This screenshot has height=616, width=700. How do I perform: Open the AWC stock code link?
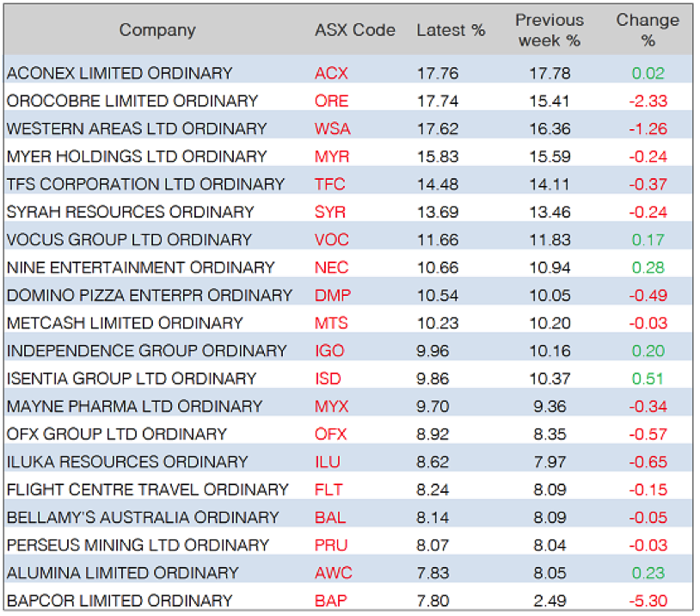[x=334, y=573]
